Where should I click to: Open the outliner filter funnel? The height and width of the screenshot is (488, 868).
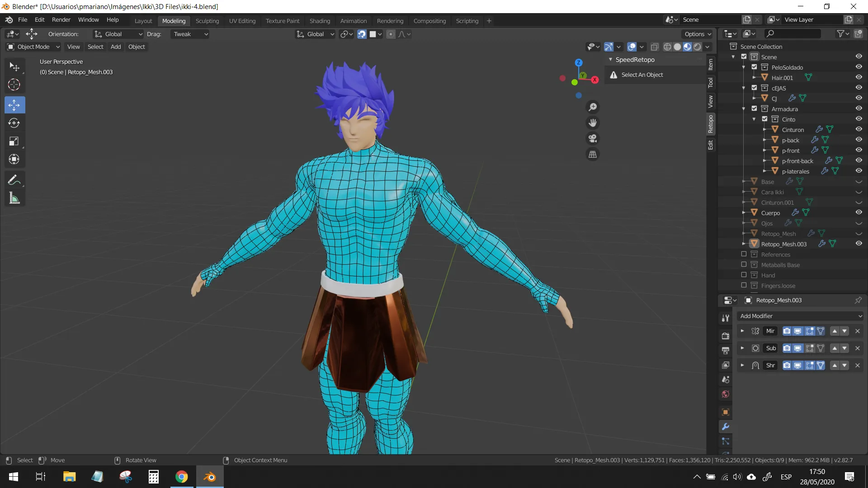click(x=843, y=33)
